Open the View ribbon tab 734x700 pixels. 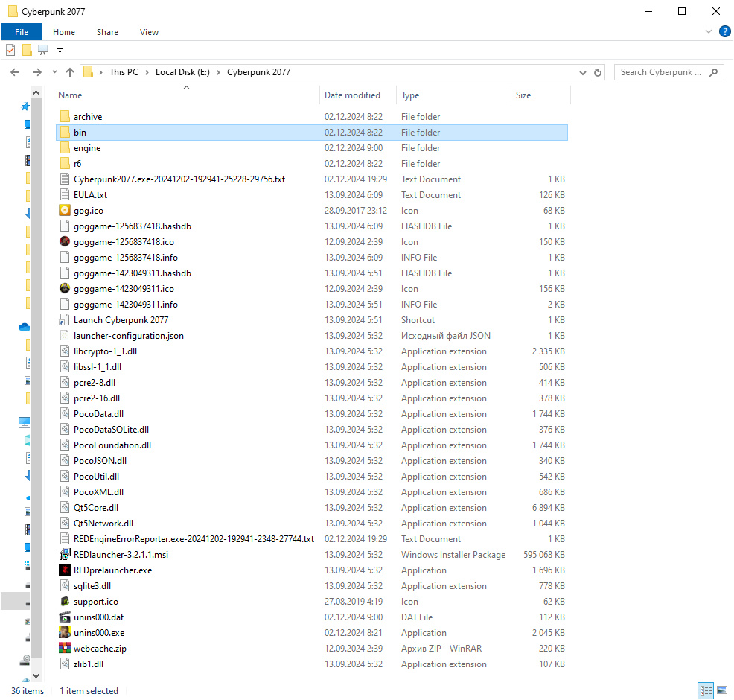[149, 32]
